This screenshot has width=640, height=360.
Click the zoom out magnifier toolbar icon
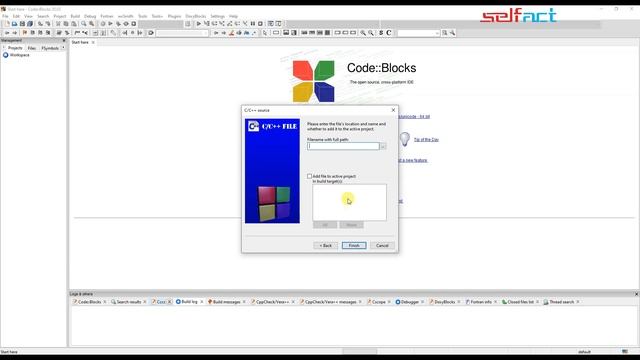click(x=371, y=33)
